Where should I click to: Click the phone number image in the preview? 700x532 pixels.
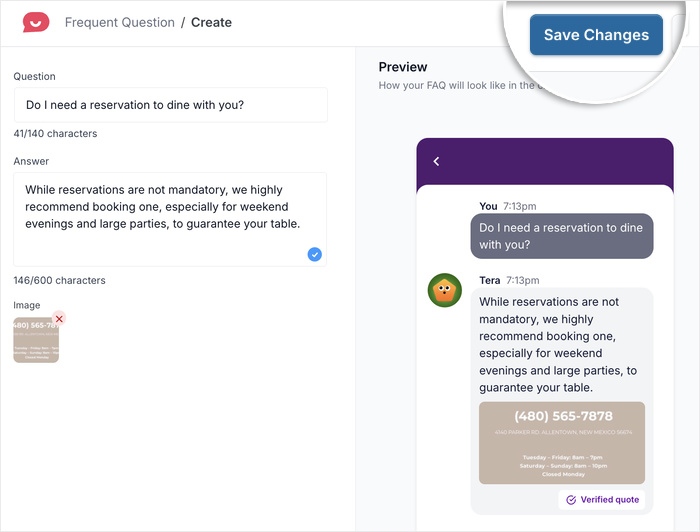561,442
